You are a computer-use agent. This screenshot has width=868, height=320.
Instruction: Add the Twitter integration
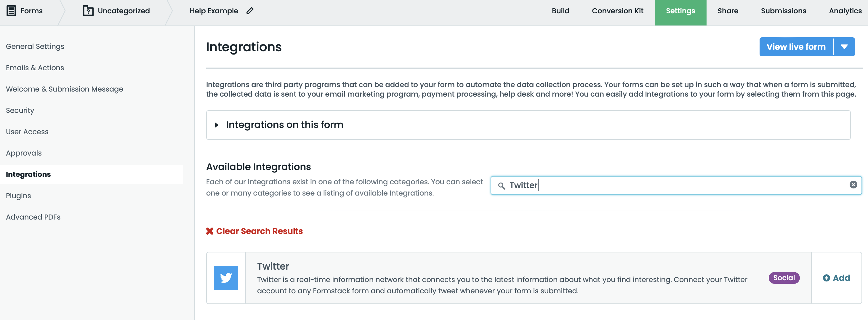(x=836, y=278)
